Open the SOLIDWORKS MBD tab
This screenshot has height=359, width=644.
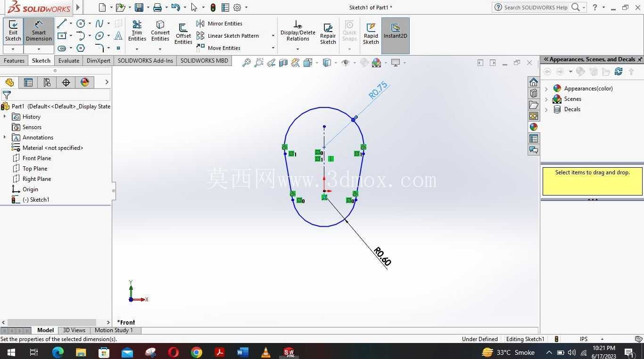[204, 61]
